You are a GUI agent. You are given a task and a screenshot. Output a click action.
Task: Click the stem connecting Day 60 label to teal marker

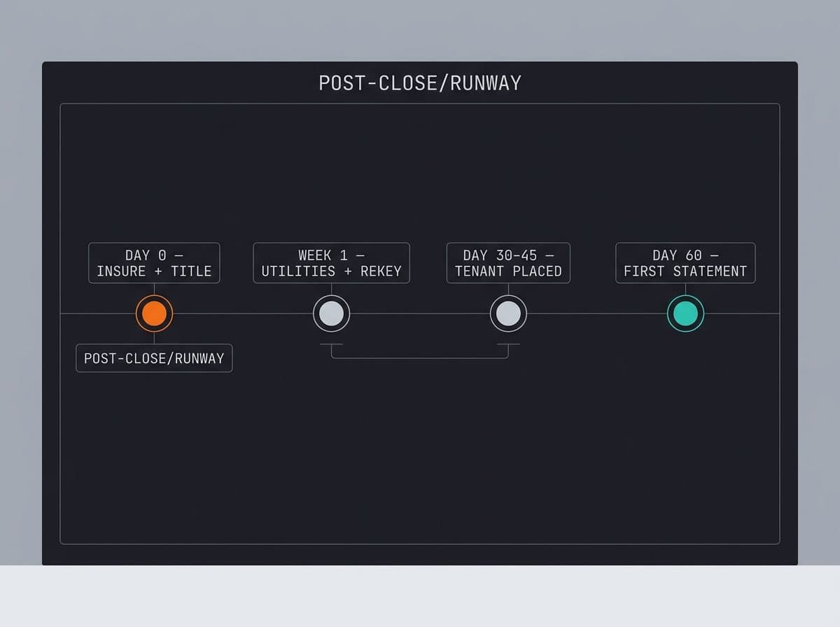coord(685,289)
